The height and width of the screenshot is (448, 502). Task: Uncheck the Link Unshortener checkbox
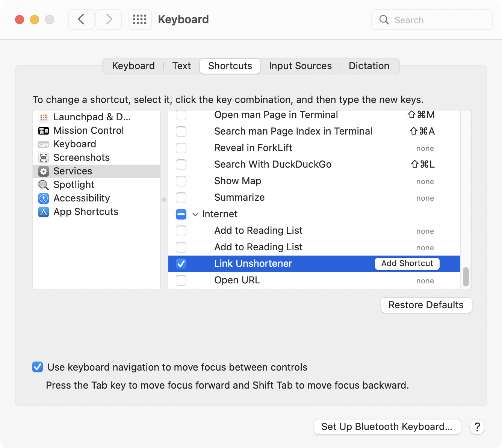(x=181, y=264)
